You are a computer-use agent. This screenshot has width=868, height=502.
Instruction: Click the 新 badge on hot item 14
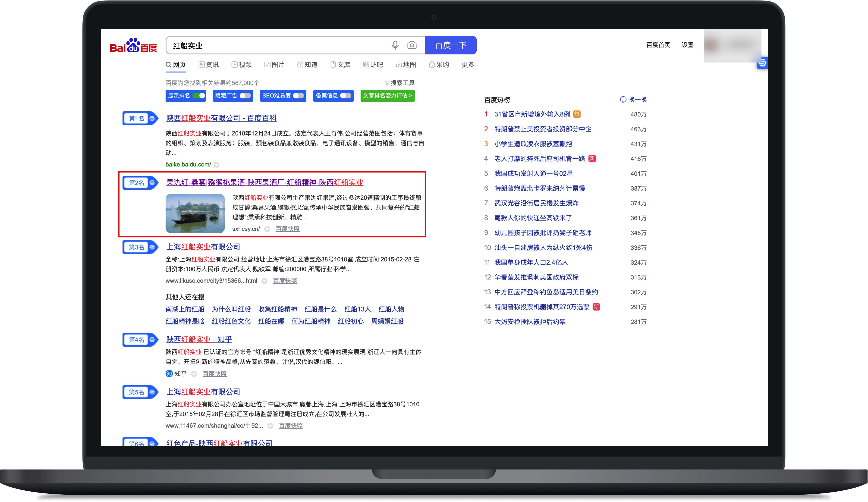tap(596, 307)
